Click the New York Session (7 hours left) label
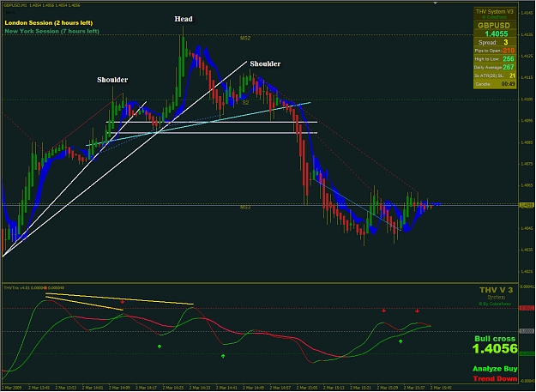The height and width of the screenshot is (392, 536). point(52,31)
